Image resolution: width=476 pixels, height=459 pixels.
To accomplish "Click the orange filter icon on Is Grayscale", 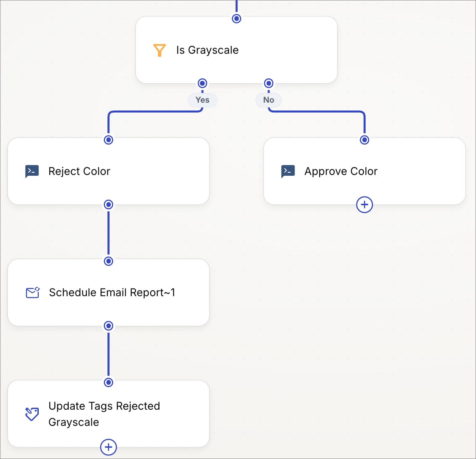I will [159, 50].
